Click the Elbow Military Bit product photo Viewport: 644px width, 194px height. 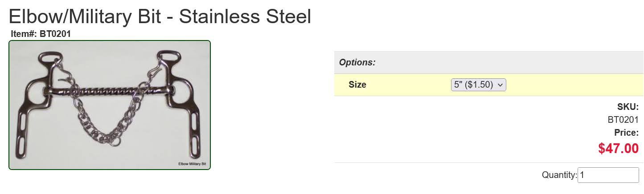110,105
